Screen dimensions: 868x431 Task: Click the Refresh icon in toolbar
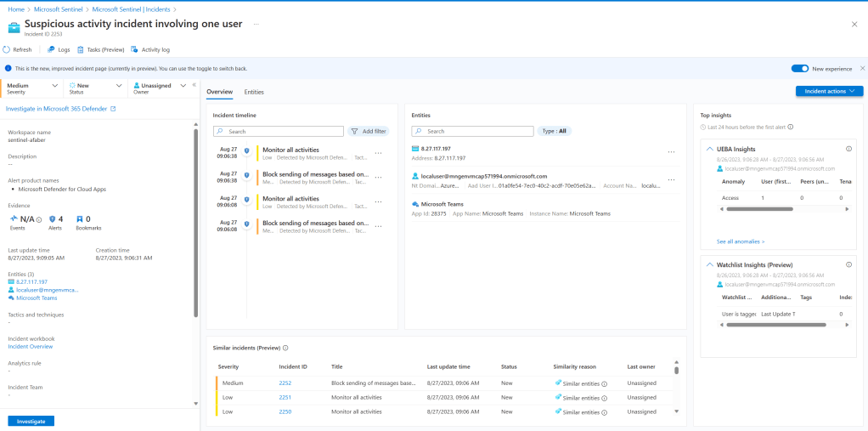pyautogui.click(x=8, y=50)
